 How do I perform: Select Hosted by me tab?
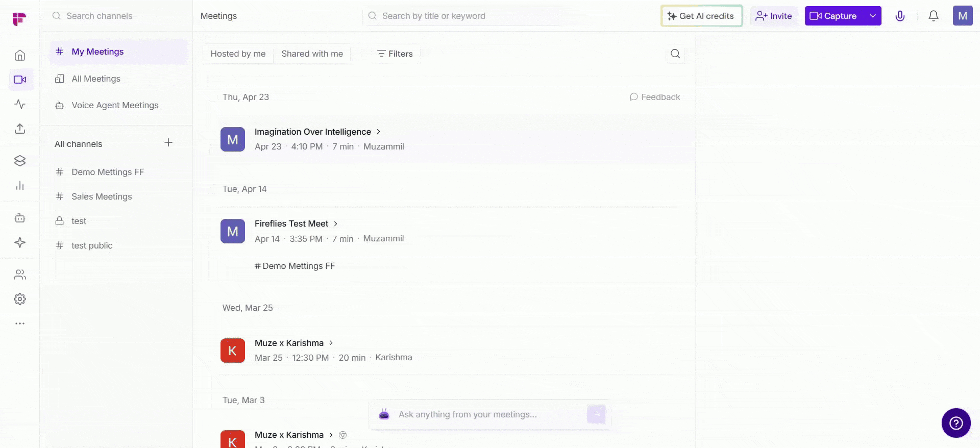238,54
